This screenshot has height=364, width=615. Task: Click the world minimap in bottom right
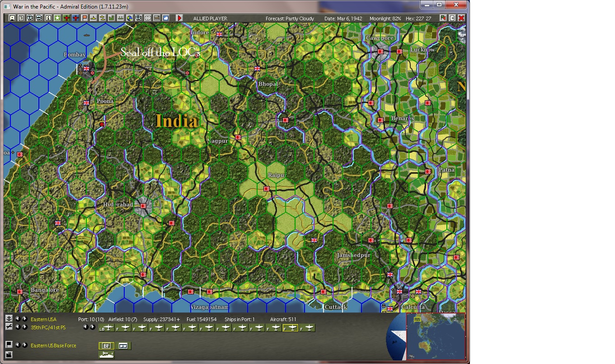(436, 336)
